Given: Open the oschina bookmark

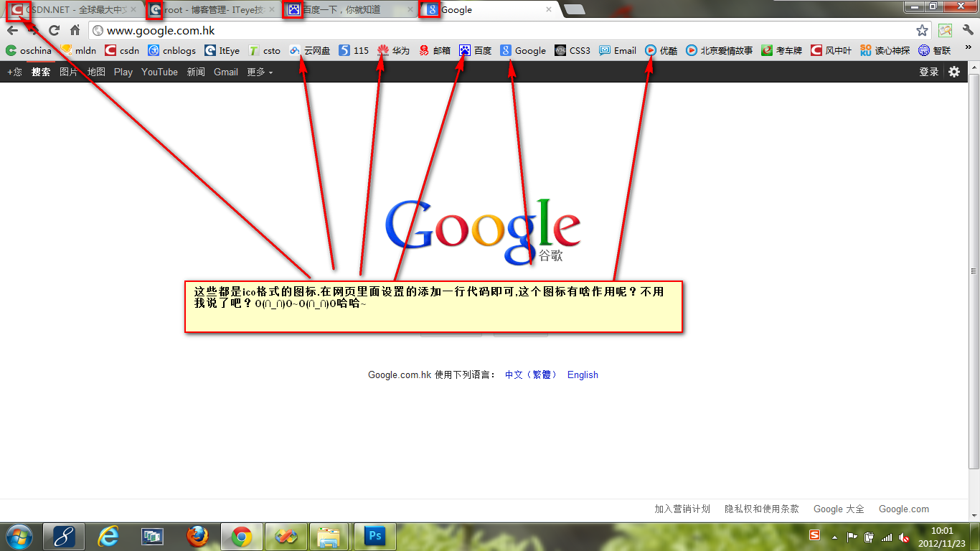Looking at the screenshot, I should (29, 50).
